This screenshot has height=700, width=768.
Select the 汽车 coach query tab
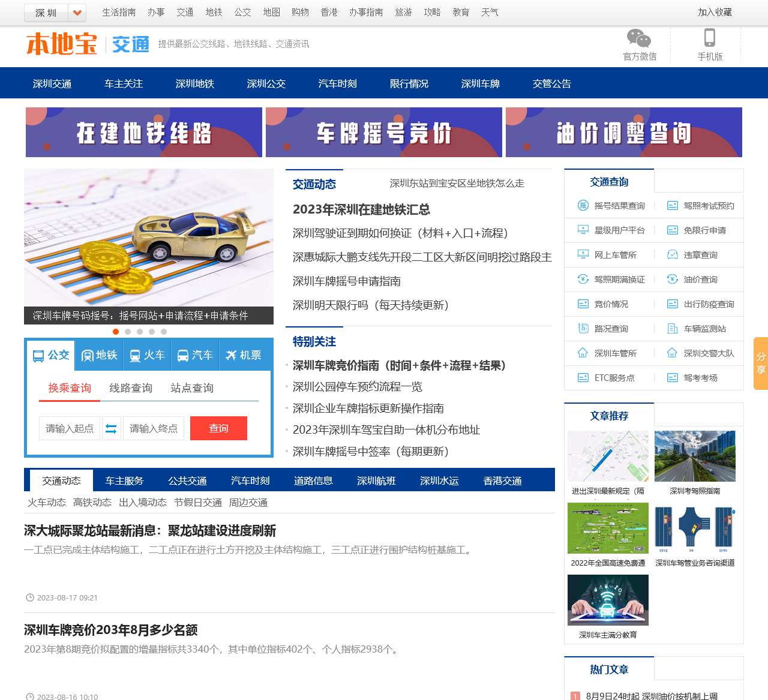pos(195,355)
